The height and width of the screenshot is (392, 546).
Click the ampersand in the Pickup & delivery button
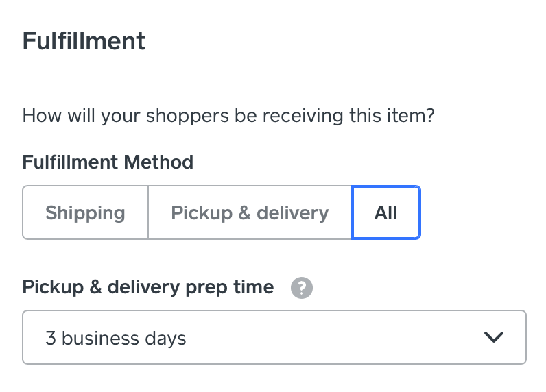tap(244, 212)
